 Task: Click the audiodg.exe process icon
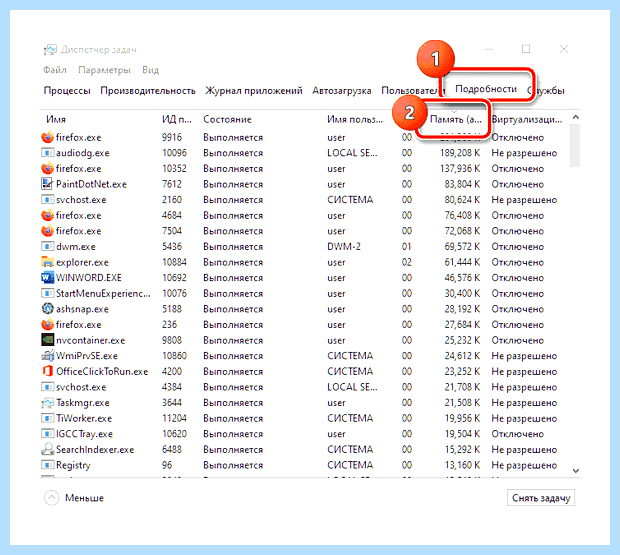pyautogui.click(x=47, y=153)
